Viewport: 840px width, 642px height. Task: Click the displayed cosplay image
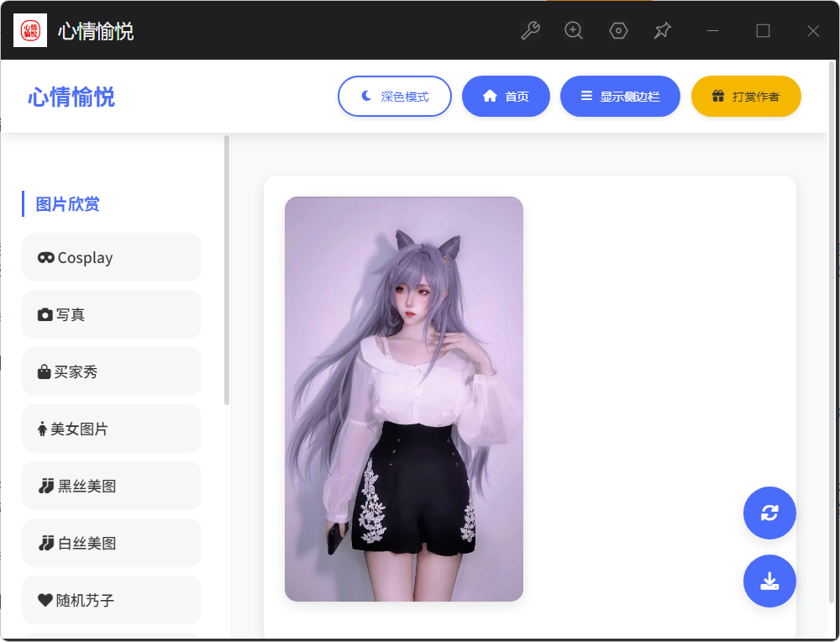point(404,398)
